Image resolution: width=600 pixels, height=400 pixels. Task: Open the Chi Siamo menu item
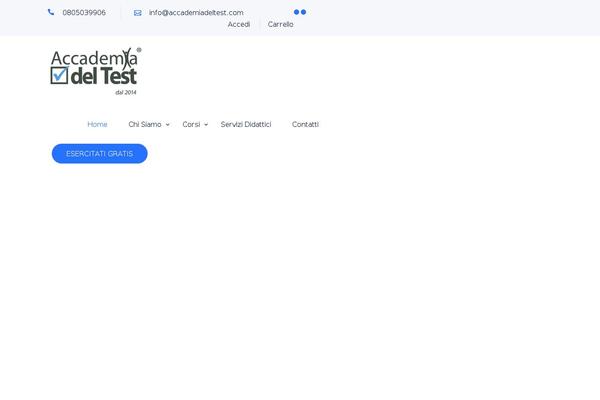click(x=145, y=124)
